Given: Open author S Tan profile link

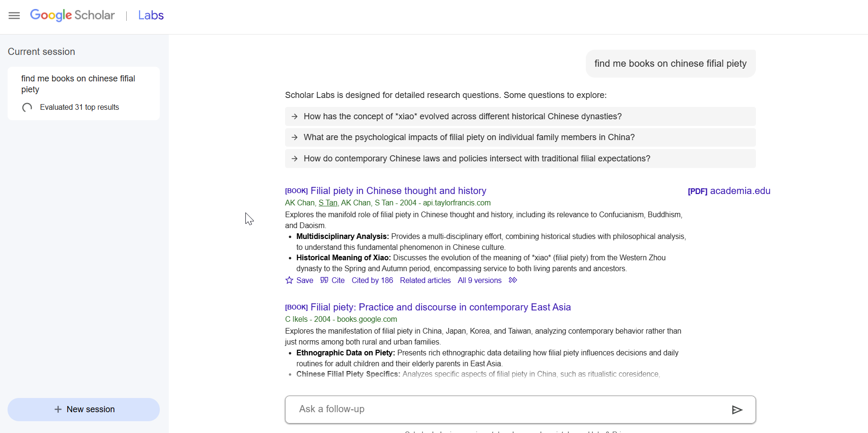Looking at the screenshot, I should pos(328,203).
